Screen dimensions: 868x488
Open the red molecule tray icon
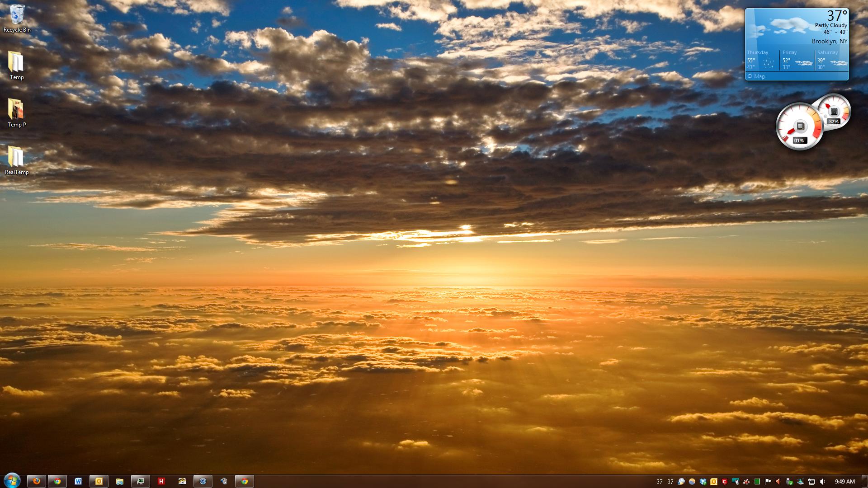click(746, 482)
